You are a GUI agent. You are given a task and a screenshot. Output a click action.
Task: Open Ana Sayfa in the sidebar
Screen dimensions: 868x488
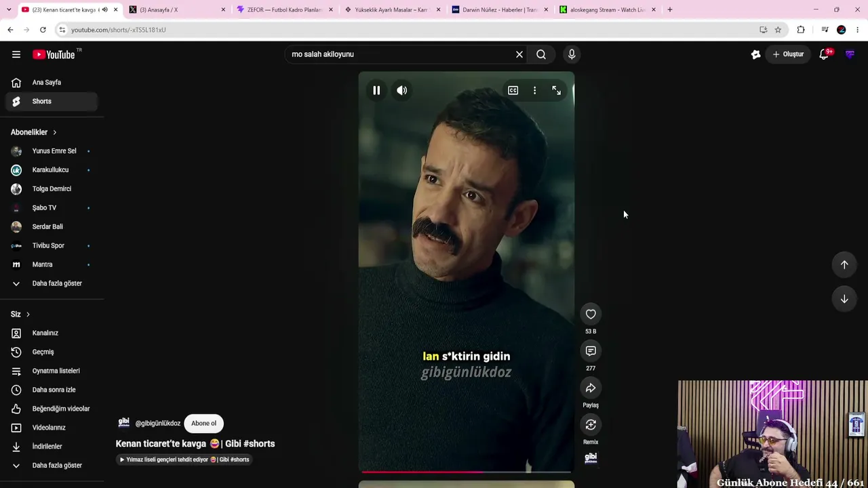click(x=52, y=83)
